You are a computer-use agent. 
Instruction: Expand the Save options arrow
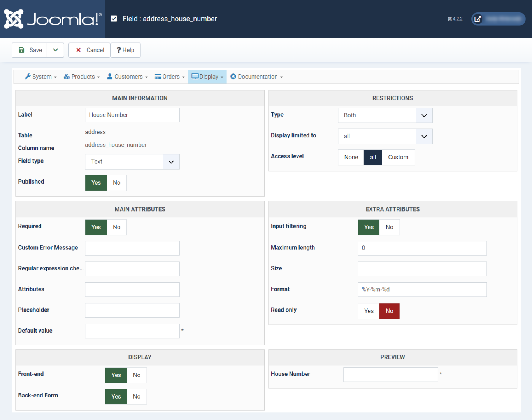[56, 50]
